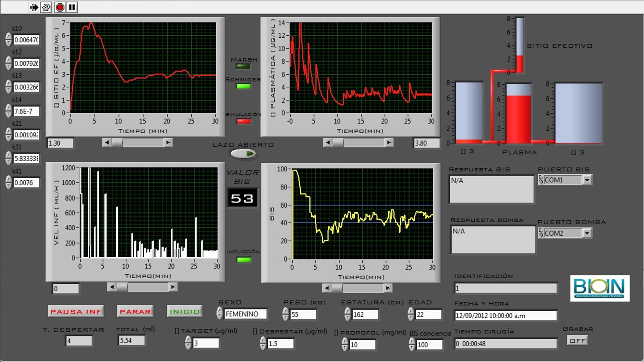Click the Sitio Efectivo tank level slider
Viewport: 644px width, 362px height.
[520, 45]
